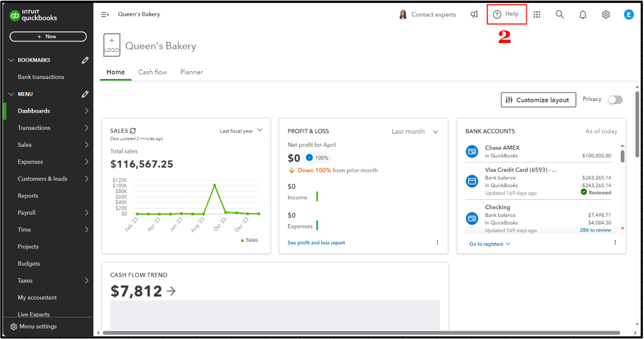
Task: Open Bank Accounts card options menu
Action: 615,242
